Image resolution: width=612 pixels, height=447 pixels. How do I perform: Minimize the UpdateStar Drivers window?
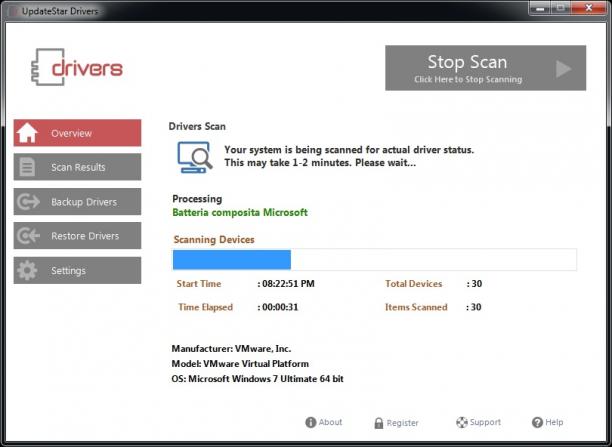click(540, 8)
